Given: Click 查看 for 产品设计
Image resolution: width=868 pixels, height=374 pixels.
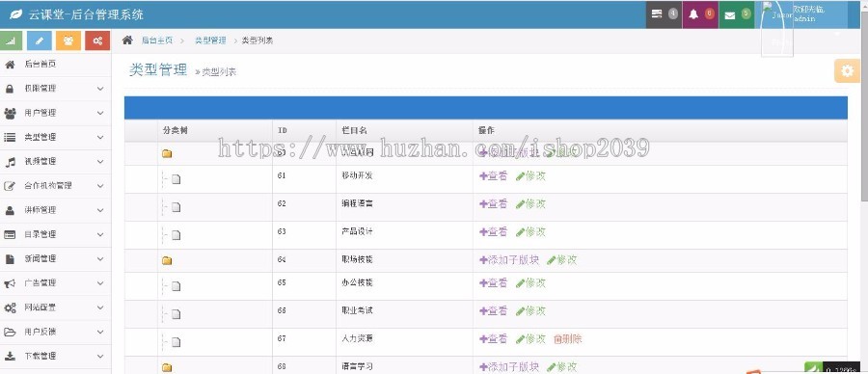Looking at the screenshot, I should click(x=493, y=231).
